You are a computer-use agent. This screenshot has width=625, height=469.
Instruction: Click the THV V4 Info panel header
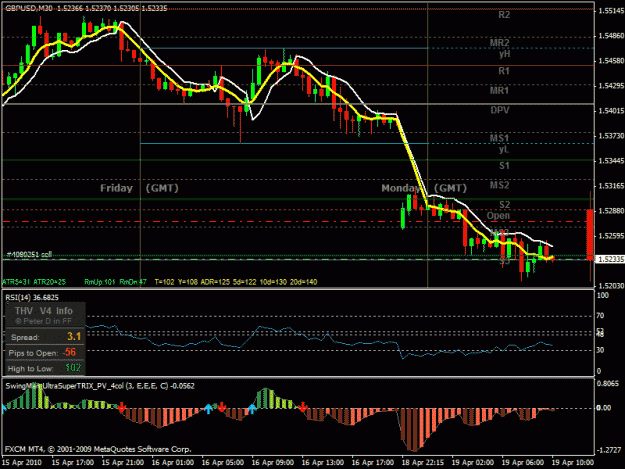pos(44,311)
